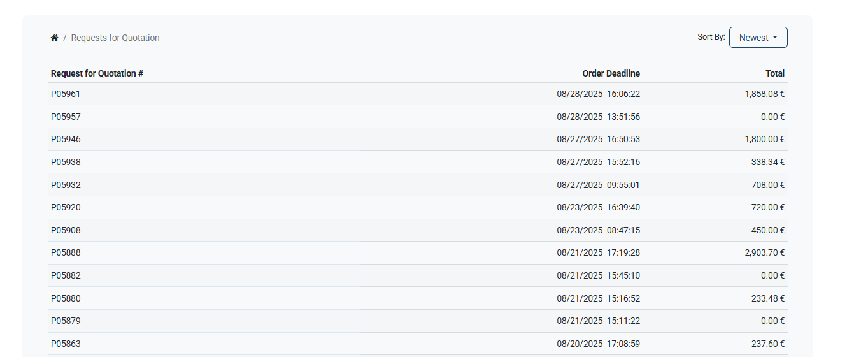This screenshot has height=357, width=868.
Task: Open quotation request P05961
Action: (x=66, y=94)
